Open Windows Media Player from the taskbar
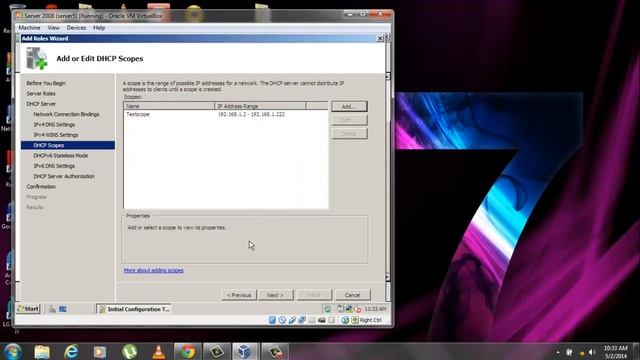The width and height of the screenshot is (640, 360). 100,351
